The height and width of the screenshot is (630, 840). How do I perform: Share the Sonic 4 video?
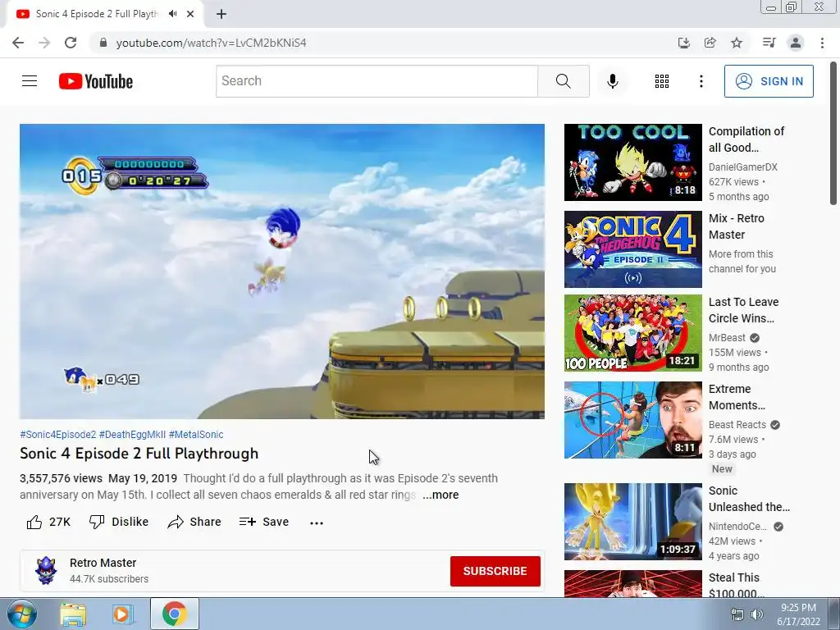point(194,522)
